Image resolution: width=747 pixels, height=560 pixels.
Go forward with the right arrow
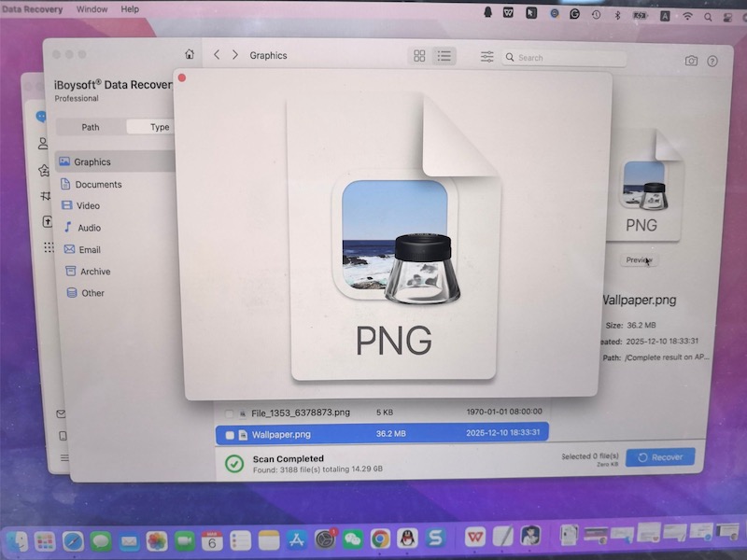(234, 55)
